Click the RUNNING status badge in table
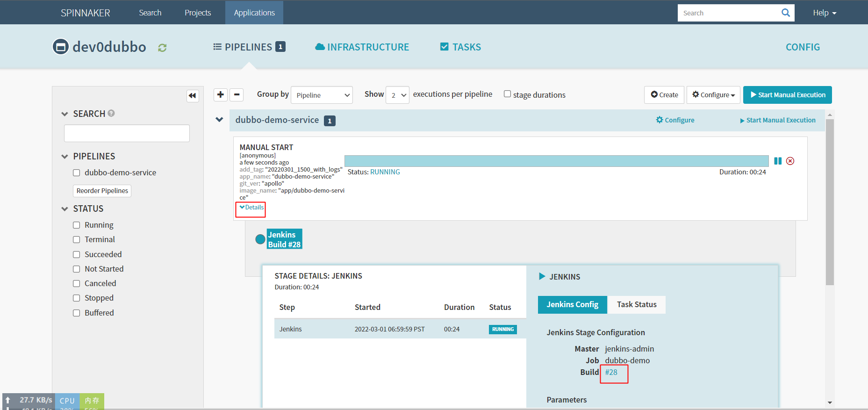This screenshot has width=868, height=410. click(x=503, y=329)
